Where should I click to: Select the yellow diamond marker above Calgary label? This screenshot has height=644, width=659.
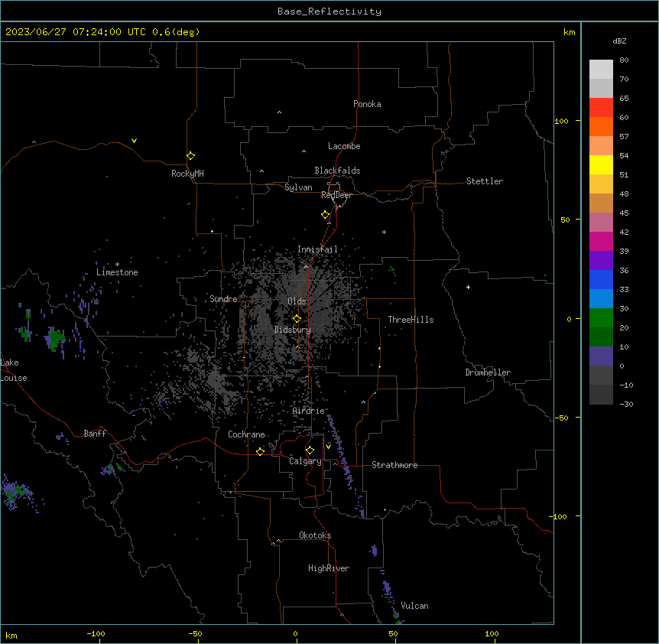tap(310, 450)
